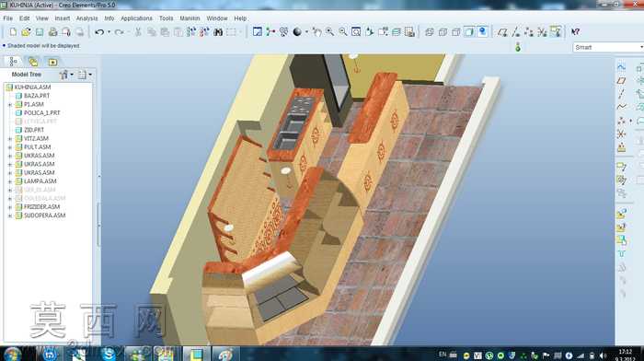The width and height of the screenshot is (644, 361).
Task: Click the Context-sensitive Help icon
Action: tap(575, 31)
